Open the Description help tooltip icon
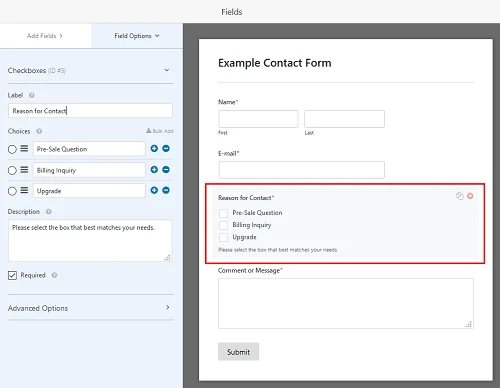The width and height of the screenshot is (500, 388). [x=49, y=212]
